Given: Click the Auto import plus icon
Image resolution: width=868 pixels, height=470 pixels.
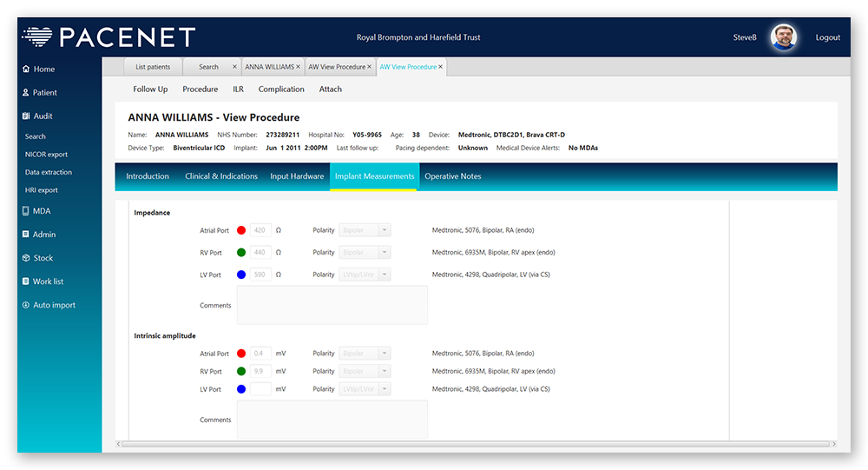Looking at the screenshot, I should 25,305.
